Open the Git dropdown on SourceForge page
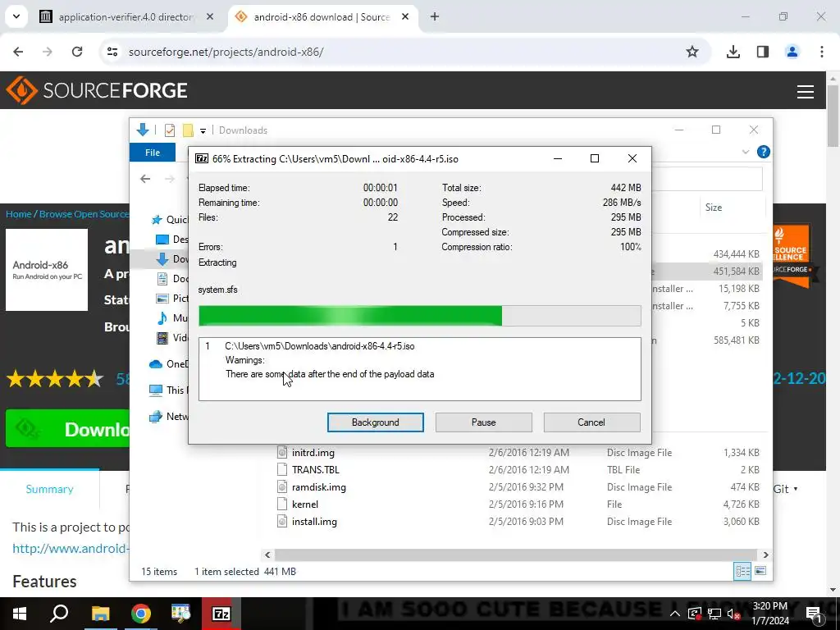The width and height of the screenshot is (840, 630). tap(785, 489)
